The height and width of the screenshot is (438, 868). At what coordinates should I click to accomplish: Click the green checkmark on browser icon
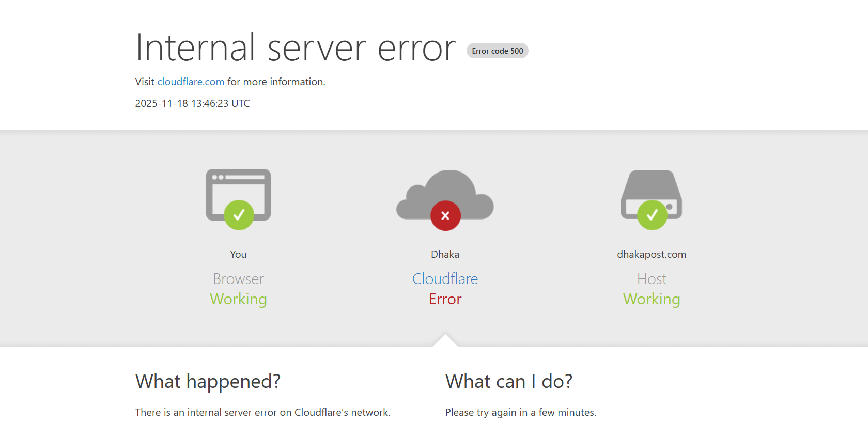tap(239, 215)
